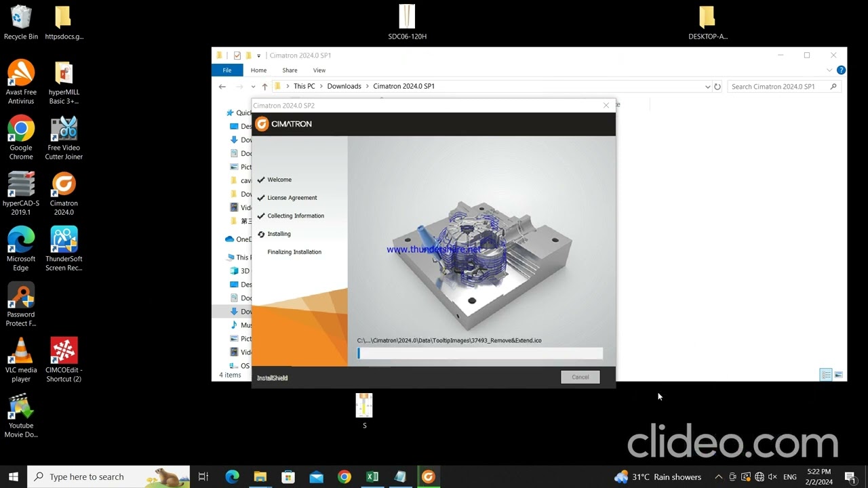
Task: Click the Windows Start button
Action: tap(14, 476)
